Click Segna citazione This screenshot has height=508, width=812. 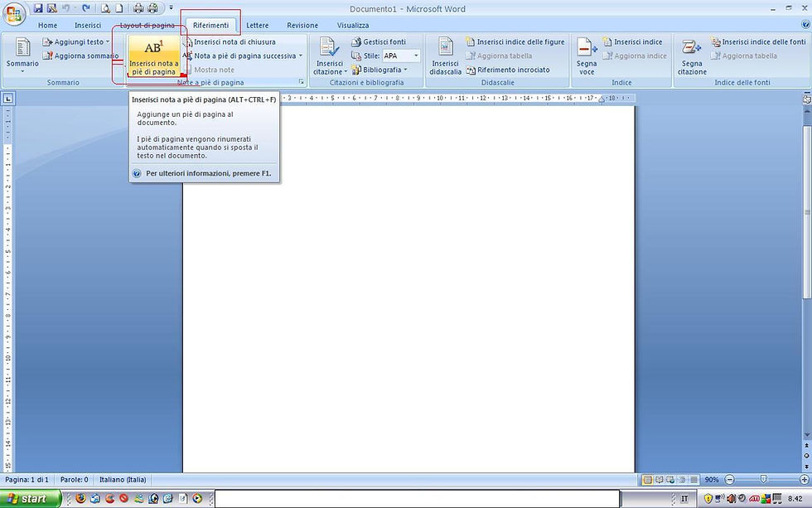[x=692, y=56]
